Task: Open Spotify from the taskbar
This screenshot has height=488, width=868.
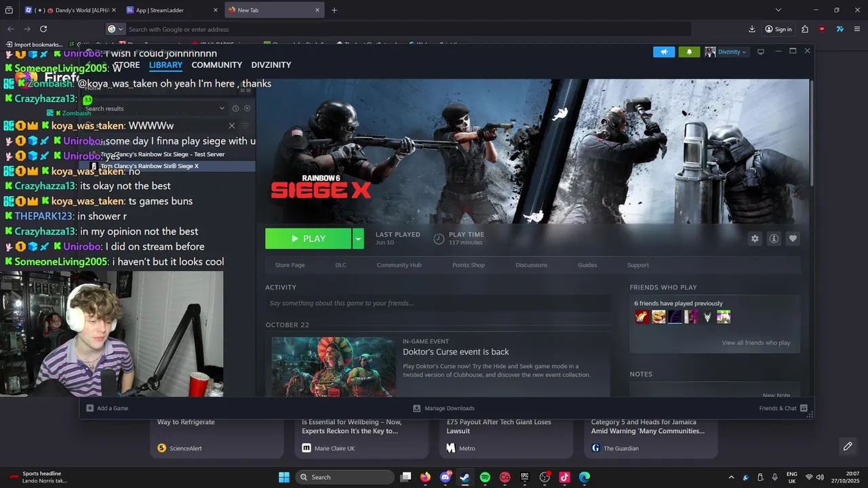Action: point(485,477)
